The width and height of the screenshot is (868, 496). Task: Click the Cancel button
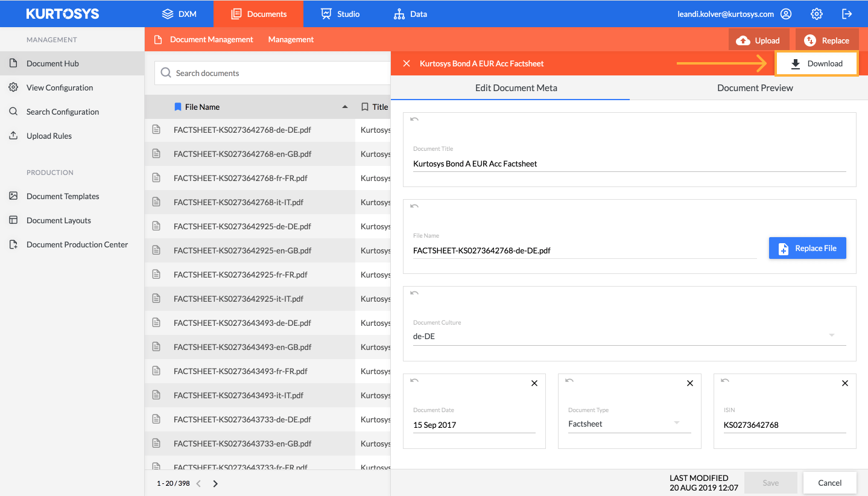coord(830,483)
